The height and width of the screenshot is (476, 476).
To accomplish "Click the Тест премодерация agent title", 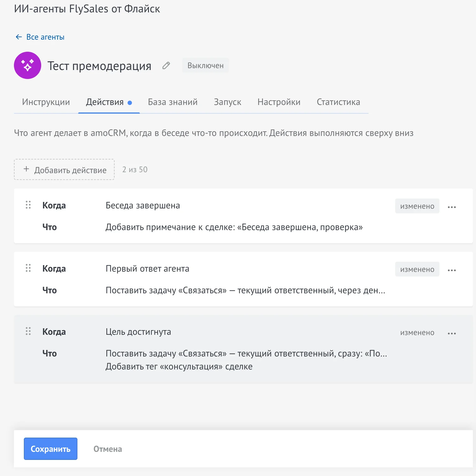I will tap(99, 66).
